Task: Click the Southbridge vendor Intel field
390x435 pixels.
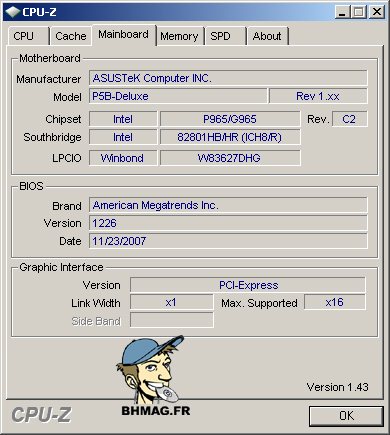Action: (123, 137)
